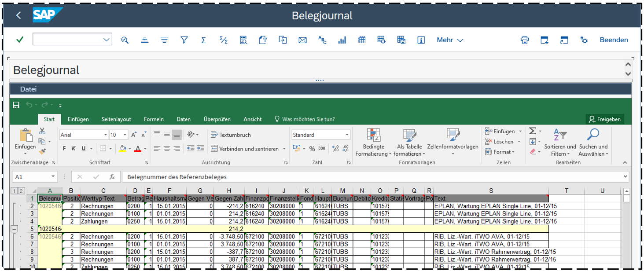644x271 pixels.
Task: Toggle Textumbruch wrap text
Action: point(231,135)
